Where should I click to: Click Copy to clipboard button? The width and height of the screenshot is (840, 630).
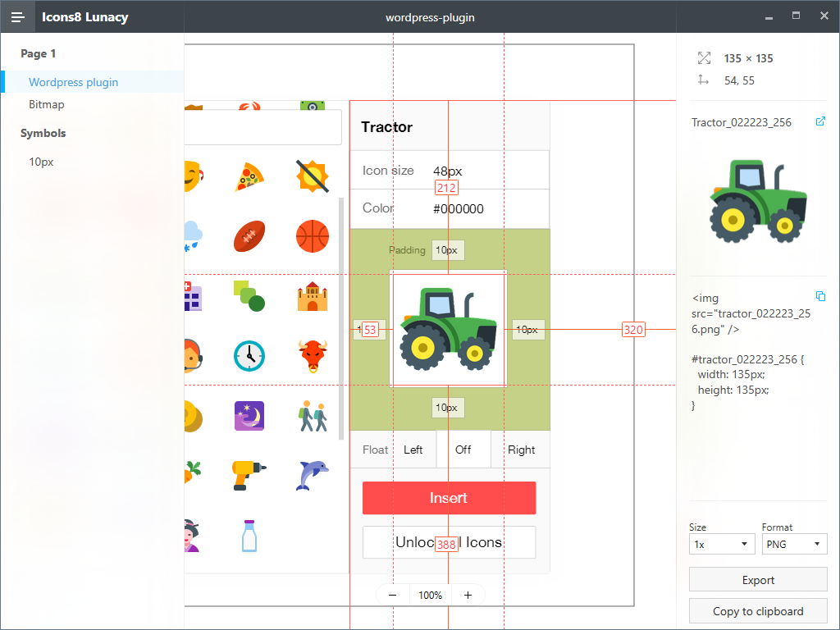(758, 611)
